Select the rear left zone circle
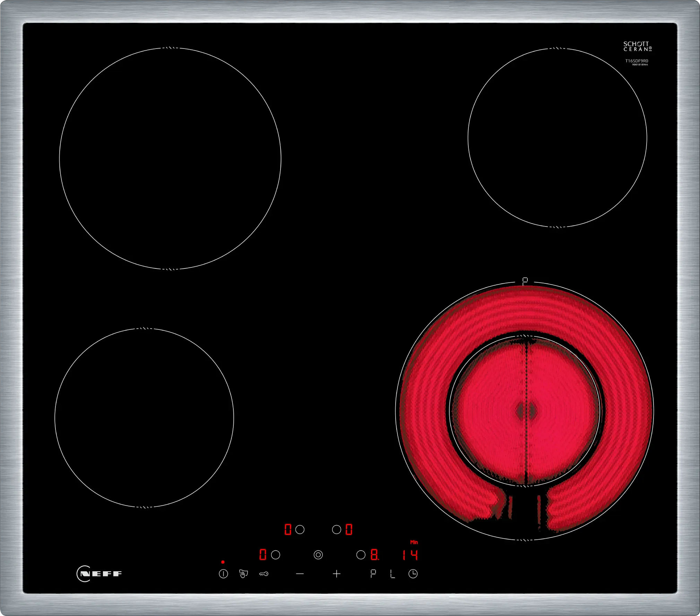 [300, 530]
